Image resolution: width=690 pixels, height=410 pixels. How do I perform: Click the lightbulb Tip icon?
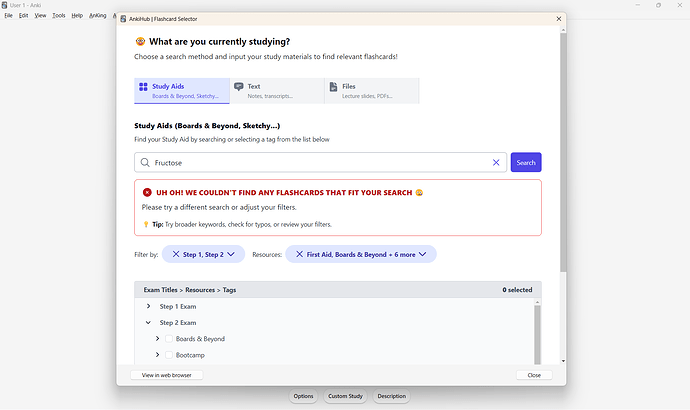[146, 224]
